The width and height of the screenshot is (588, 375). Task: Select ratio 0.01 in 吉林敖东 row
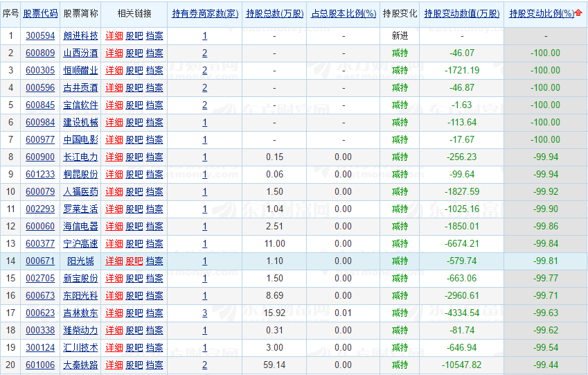[x=343, y=313]
